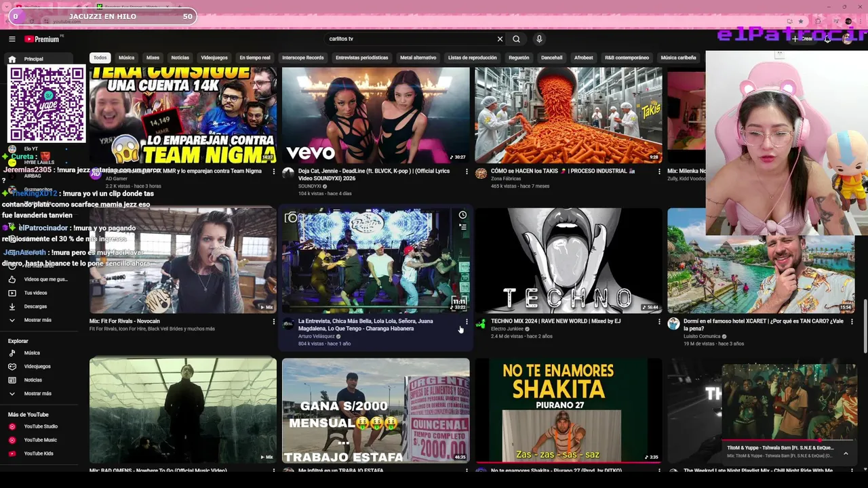Select the Dancehall chip
Screen dimensions: 868x488
click(x=551, y=58)
